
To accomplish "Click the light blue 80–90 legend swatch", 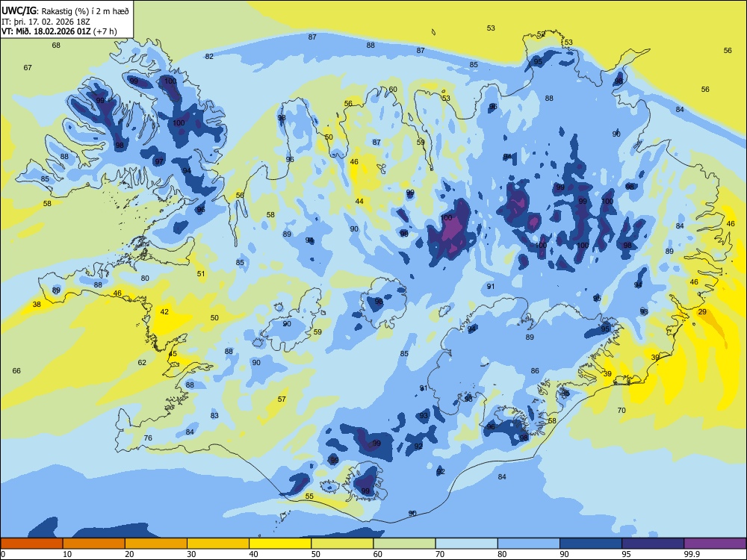I will 528,544.
